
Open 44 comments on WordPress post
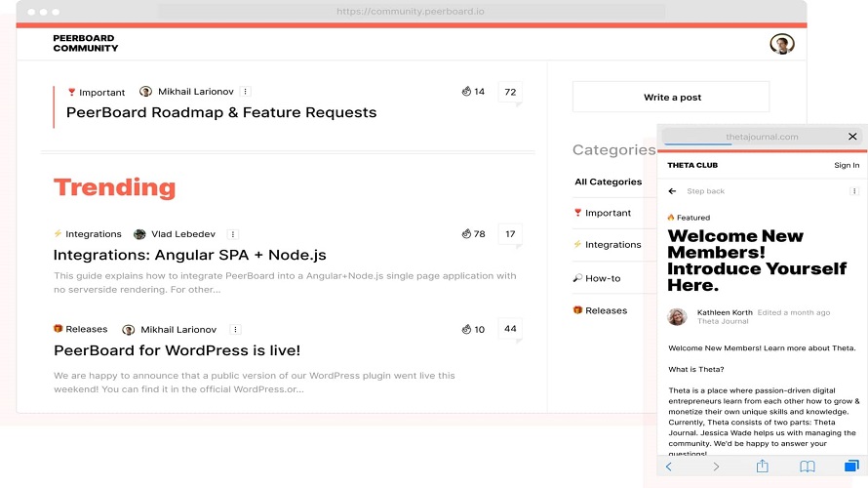tap(510, 329)
